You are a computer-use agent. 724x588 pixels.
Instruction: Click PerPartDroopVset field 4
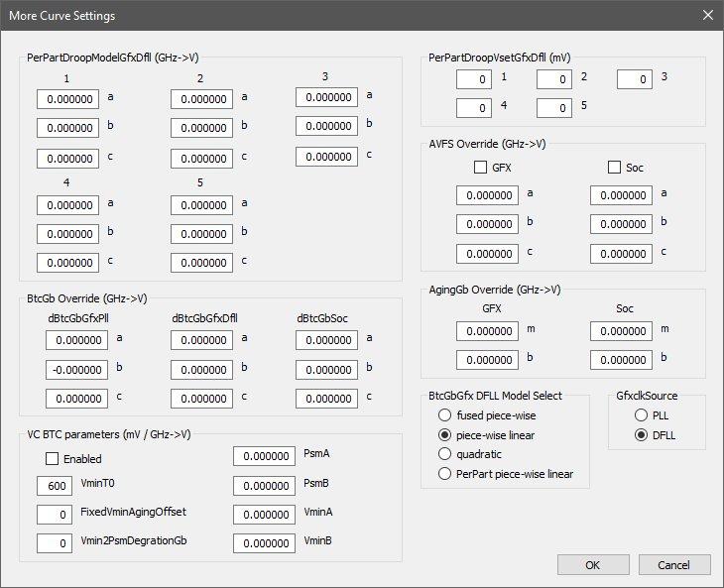(474, 108)
